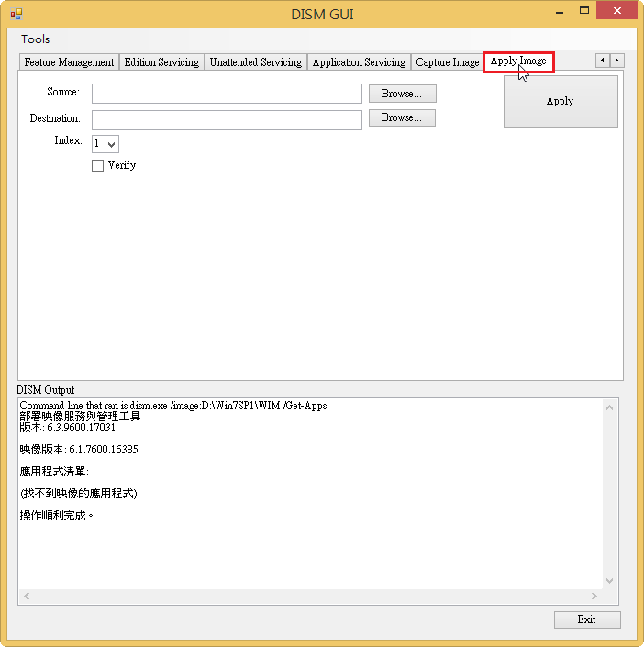Browse for the Source file
This screenshot has height=647, width=644.
coord(402,94)
